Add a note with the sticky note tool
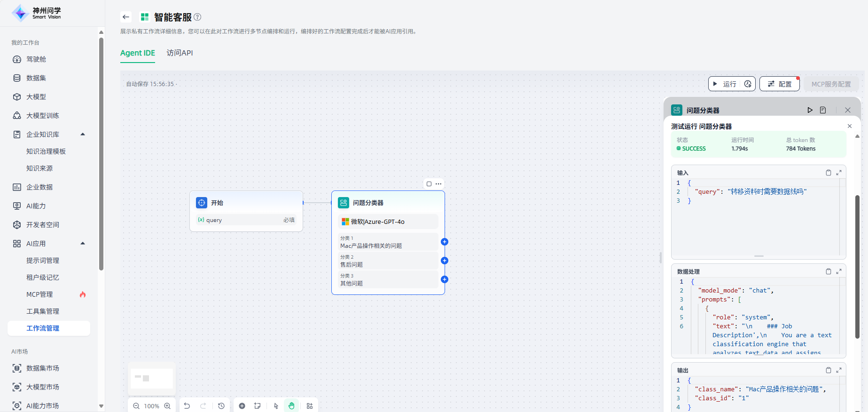Screen dimensions: 868x412 tap(258, 406)
